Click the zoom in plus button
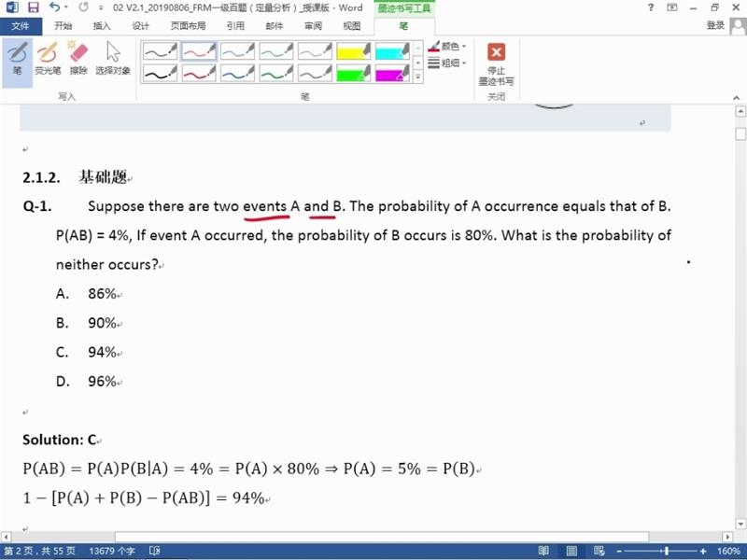This screenshot has height=560, width=747. (x=703, y=552)
